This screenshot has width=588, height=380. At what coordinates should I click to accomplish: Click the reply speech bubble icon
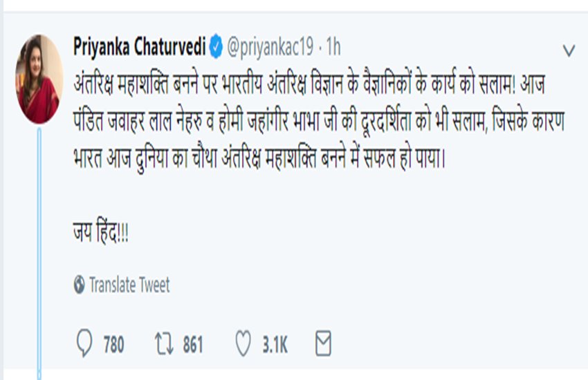click(x=84, y=343)
